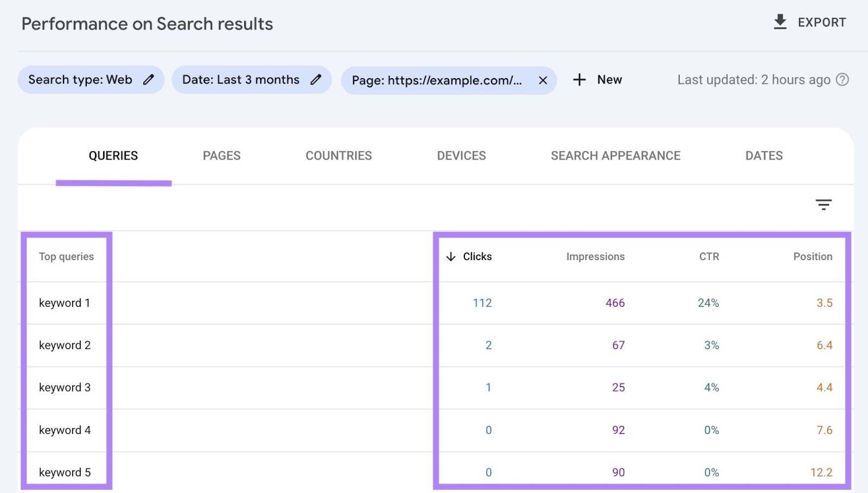Edit the Search type filter using its pencil icon
Screen dimensions: 868x493
coord(149,79)
